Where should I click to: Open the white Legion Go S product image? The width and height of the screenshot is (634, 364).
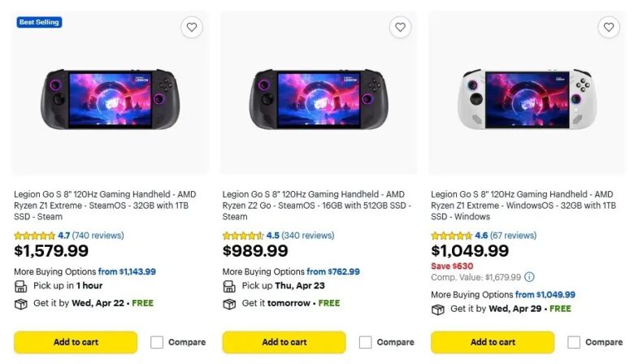[x=527, y=99]
